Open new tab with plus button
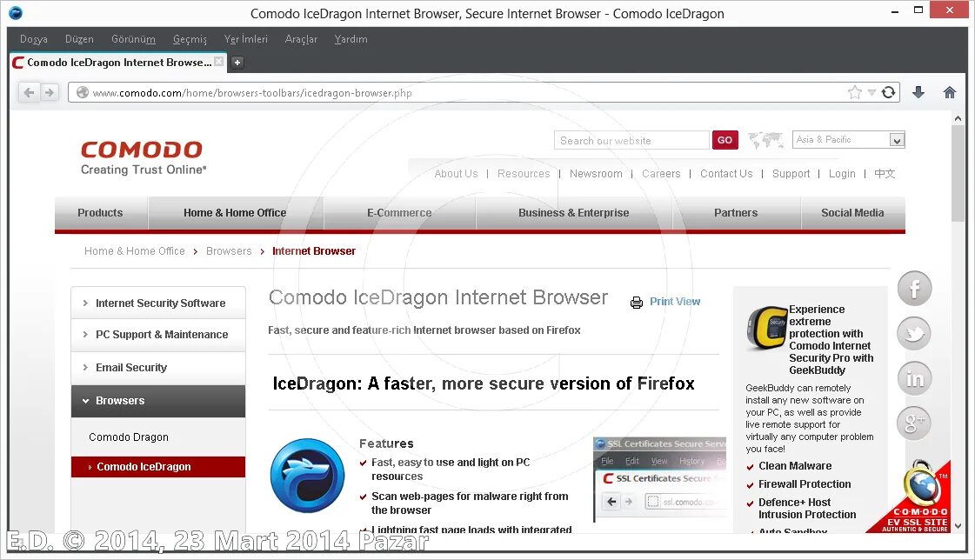This screenshot has width=975, height=560. (x=237, y=62)
